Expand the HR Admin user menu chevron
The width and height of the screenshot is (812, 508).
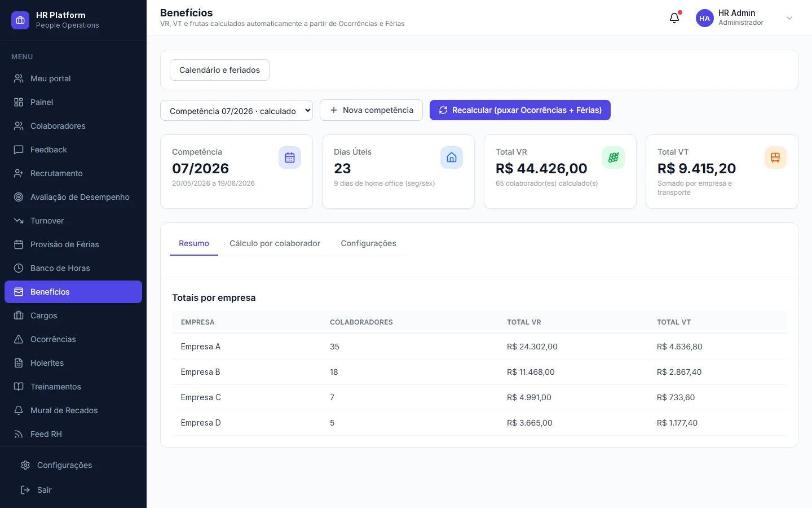tap(789, 18)
